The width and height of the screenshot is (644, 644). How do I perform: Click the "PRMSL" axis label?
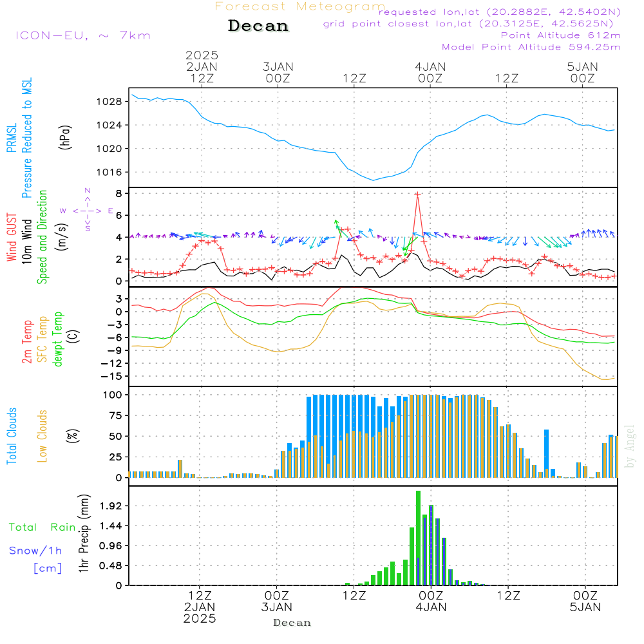pyautogui.click(x=12, y=138)
